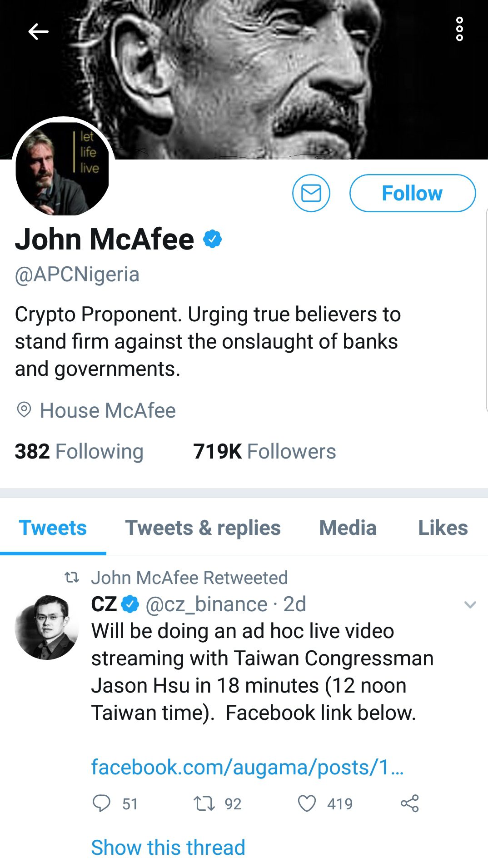The image size is (488, 868).
Task: Open the three-dot overflow menu
Action: pyautogui.click(x=459, y=29)
